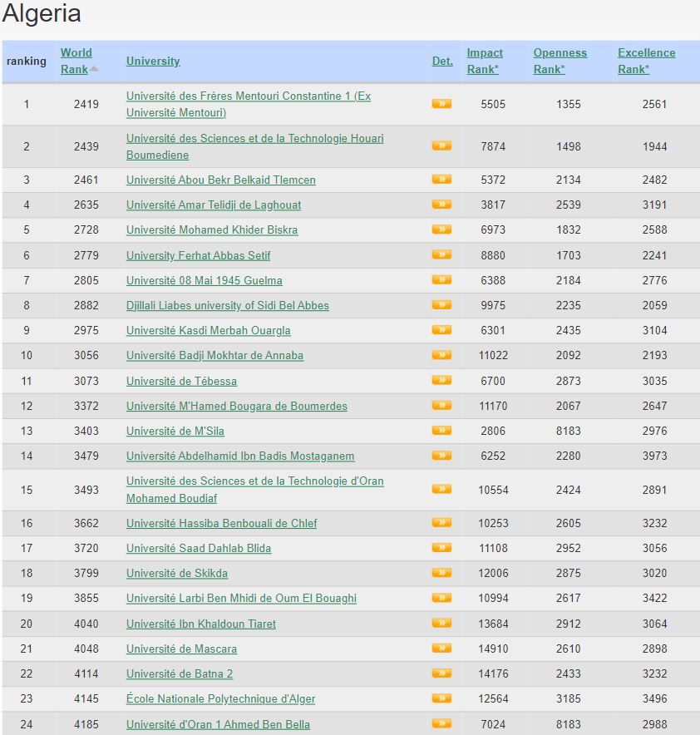Image resolution: width=700 pixels, height=735 pixels.
Task: Open details icon for Université de Skikda
Action: point(441,573)
